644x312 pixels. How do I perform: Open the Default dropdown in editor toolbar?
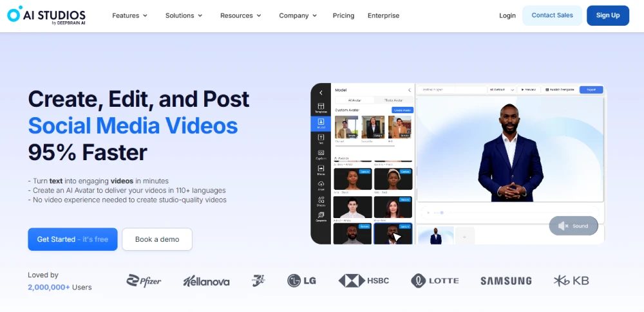[x=501, y=89]
